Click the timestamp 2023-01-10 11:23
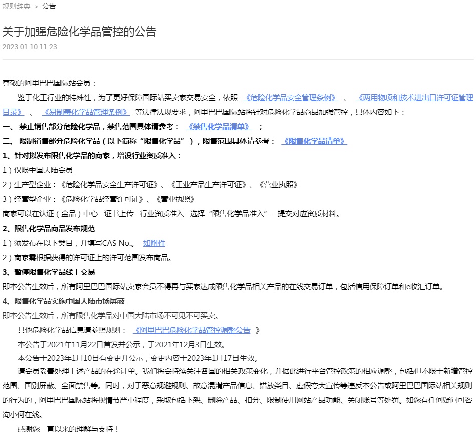The height and width of the screenshot is (448, 476). [x=30, y=47]
